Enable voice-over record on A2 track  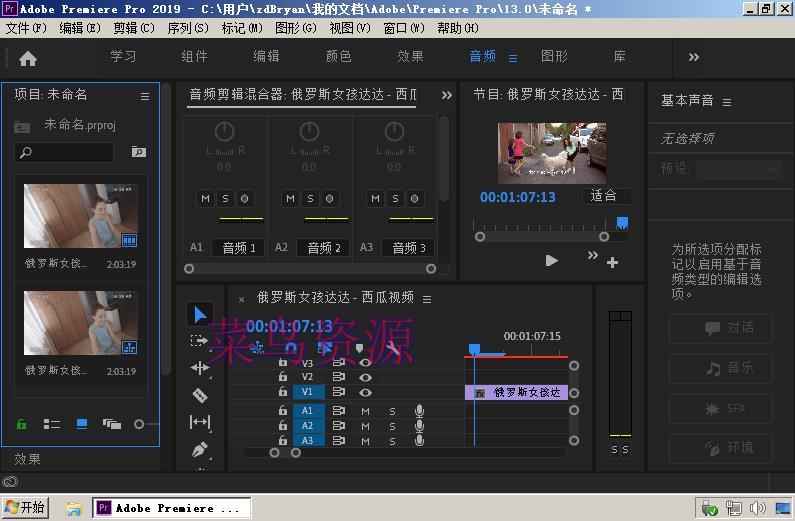coord(419,426)
